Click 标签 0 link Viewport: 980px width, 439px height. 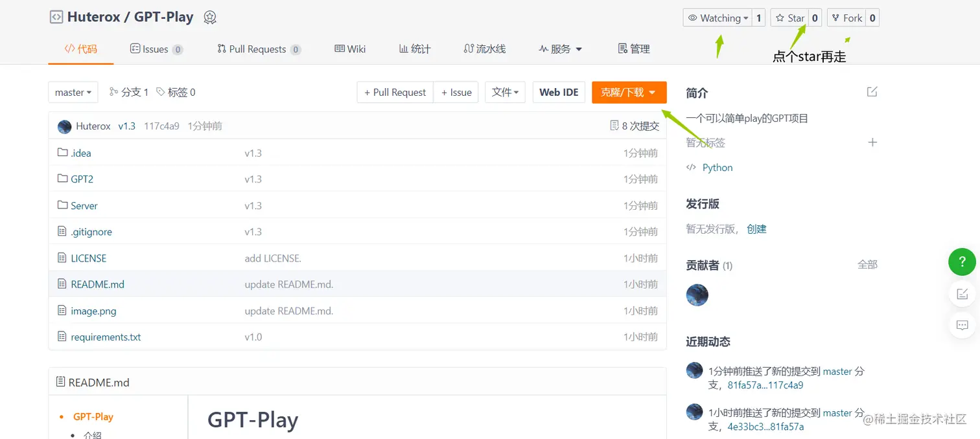tap(176, 93)
